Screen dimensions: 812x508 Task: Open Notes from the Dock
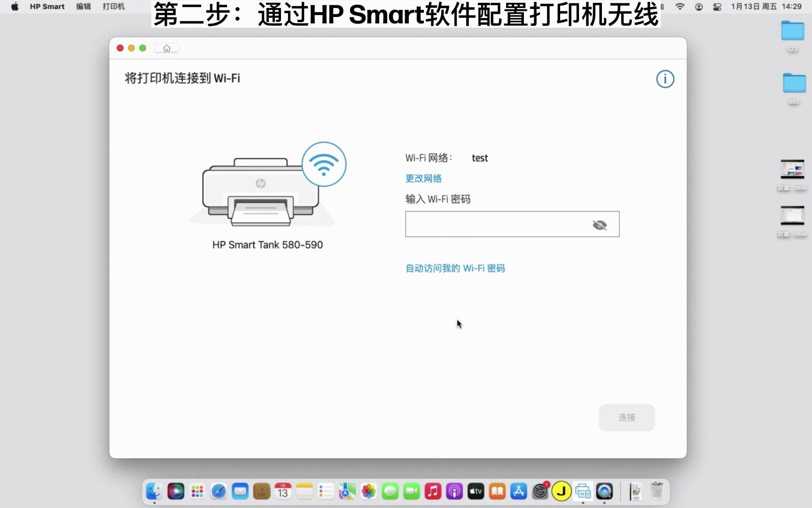tap(304, 492)
